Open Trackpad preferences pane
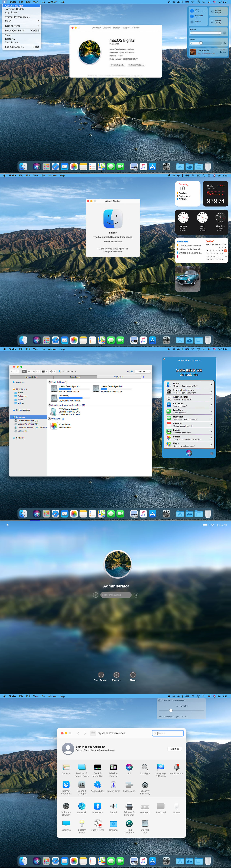 coord(161,809)
